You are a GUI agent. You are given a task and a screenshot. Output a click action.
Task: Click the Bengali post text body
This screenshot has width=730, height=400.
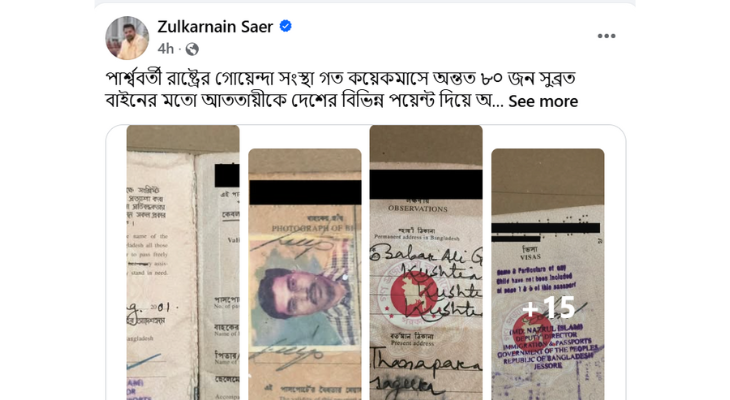click(x=341, y=89)
